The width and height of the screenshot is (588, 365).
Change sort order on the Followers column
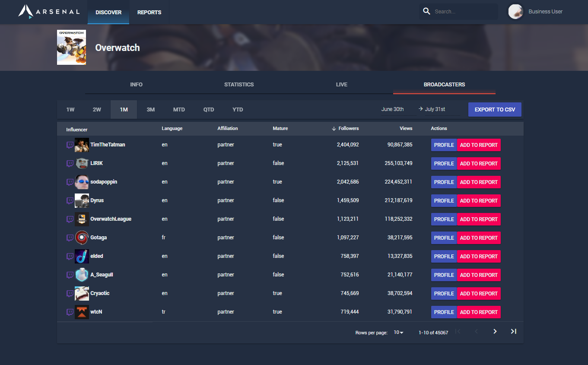point(348,128)
